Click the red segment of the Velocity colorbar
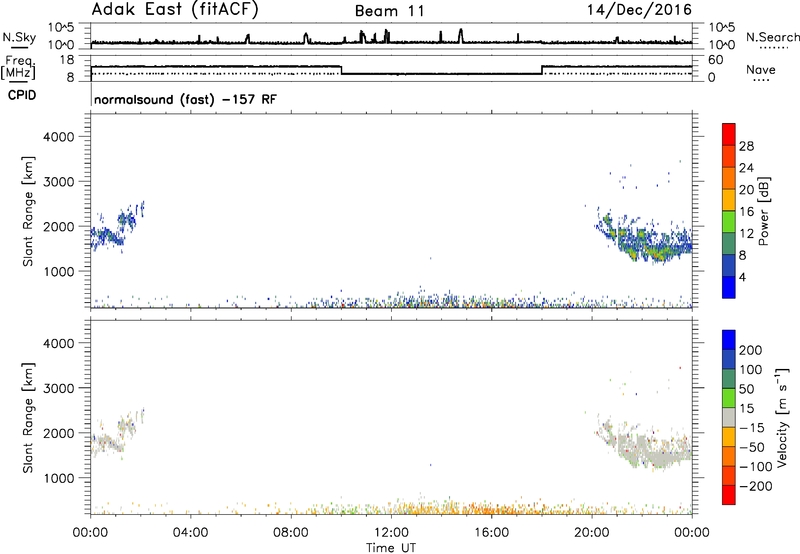800x554 pixels. 729,495
